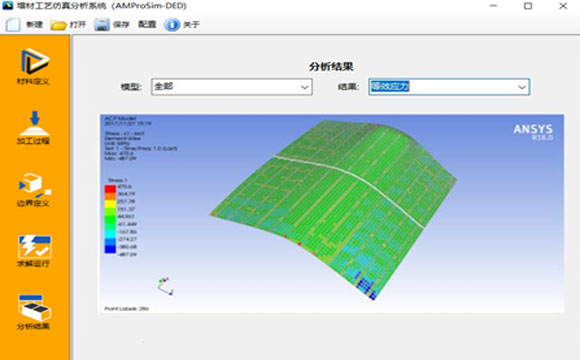Click the coordinate axis triad
This screenshot has width=580, height=360.
(x=165, y=286)
